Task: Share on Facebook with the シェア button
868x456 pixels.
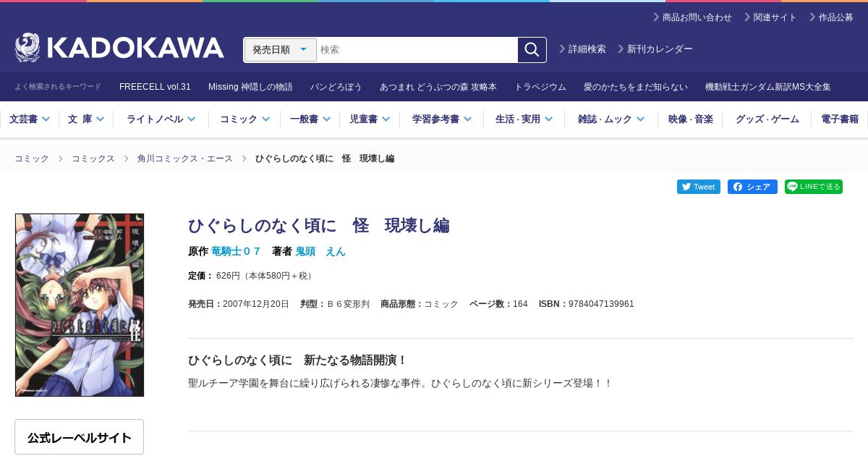Action: tap(752, 187)
